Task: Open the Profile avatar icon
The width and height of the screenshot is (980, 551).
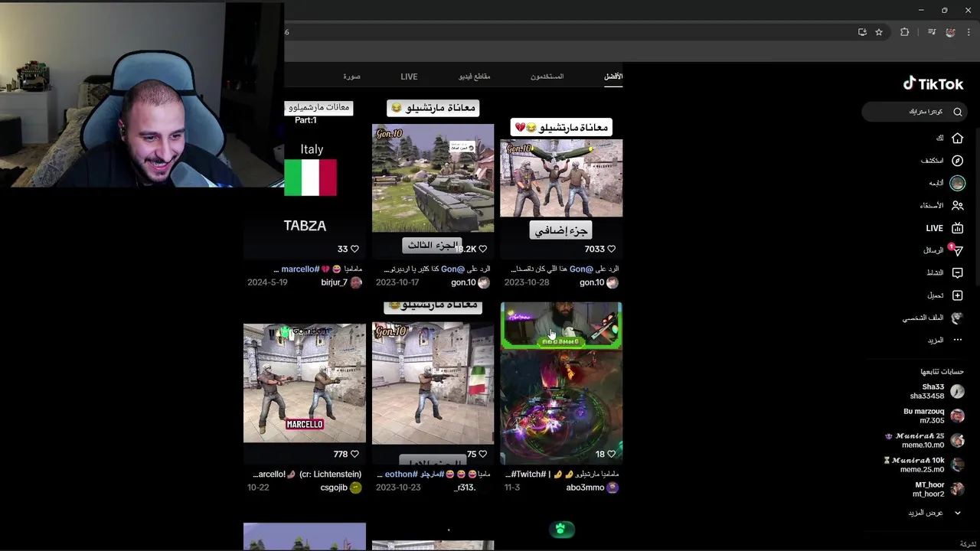Action: click(x=957, y=318)
